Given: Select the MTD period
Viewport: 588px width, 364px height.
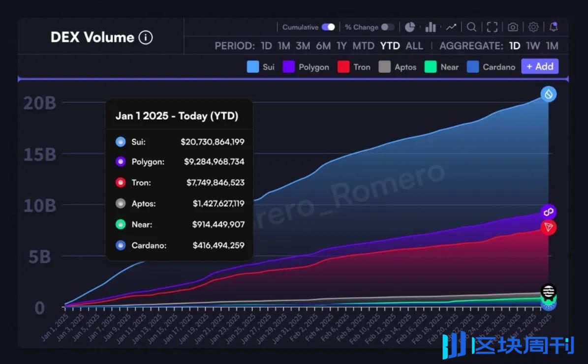Looking at the screenshot, I should [x=363, y=46].
